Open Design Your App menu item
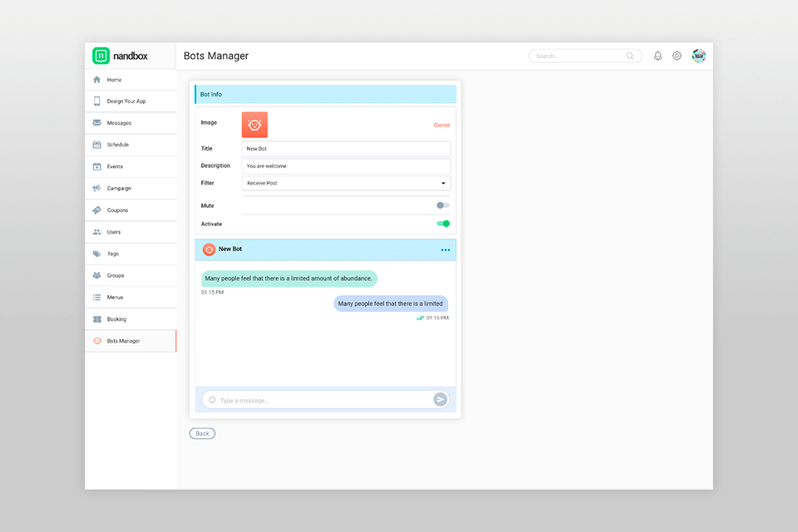 pos(131,101)
